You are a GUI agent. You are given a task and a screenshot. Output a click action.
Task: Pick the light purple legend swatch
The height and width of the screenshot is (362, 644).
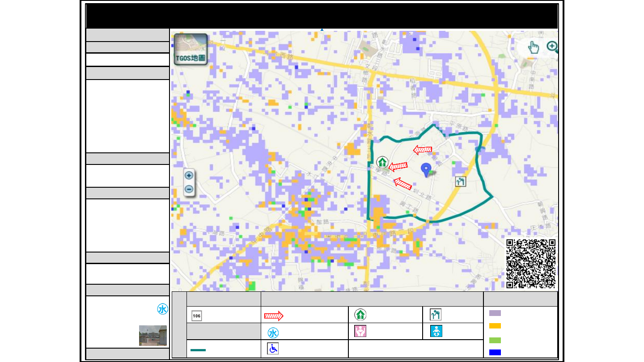[495, 313]
